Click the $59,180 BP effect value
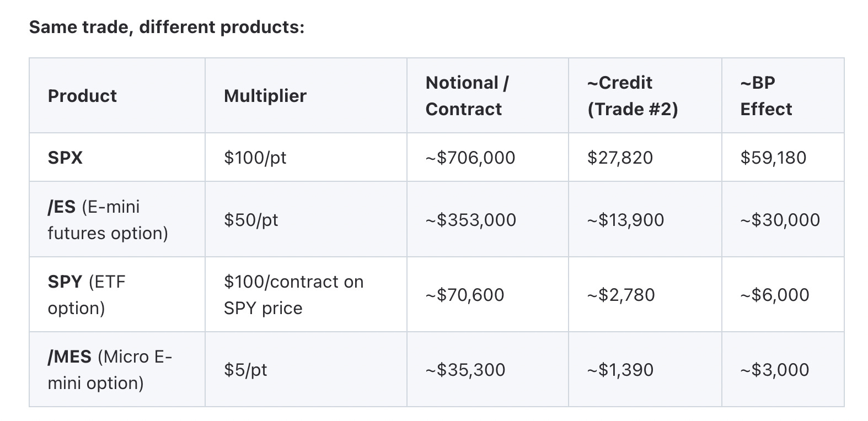This screenshot has width=868, height=421. 773,158
